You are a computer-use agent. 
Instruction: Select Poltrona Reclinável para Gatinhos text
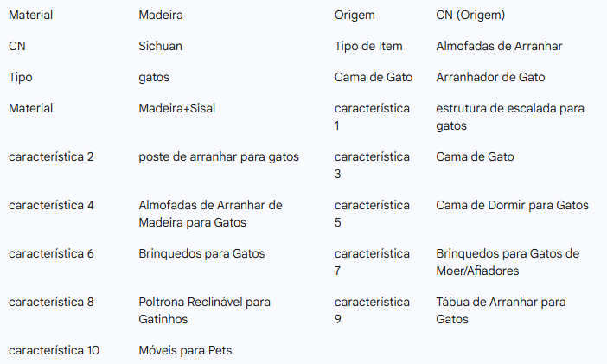point(204,310)
